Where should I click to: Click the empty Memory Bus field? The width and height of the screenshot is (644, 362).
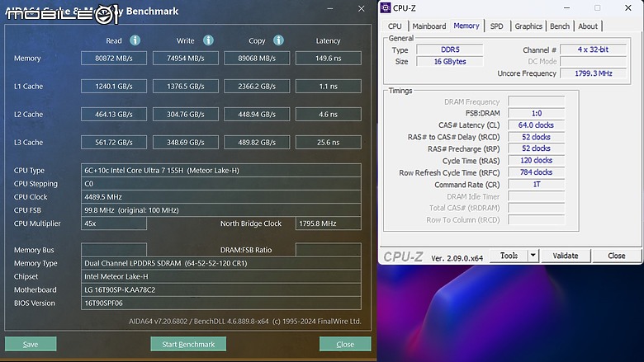[114, 250]
